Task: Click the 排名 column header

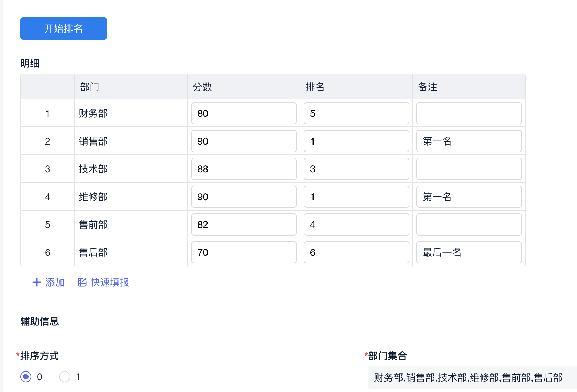Action: coord(315,87)
